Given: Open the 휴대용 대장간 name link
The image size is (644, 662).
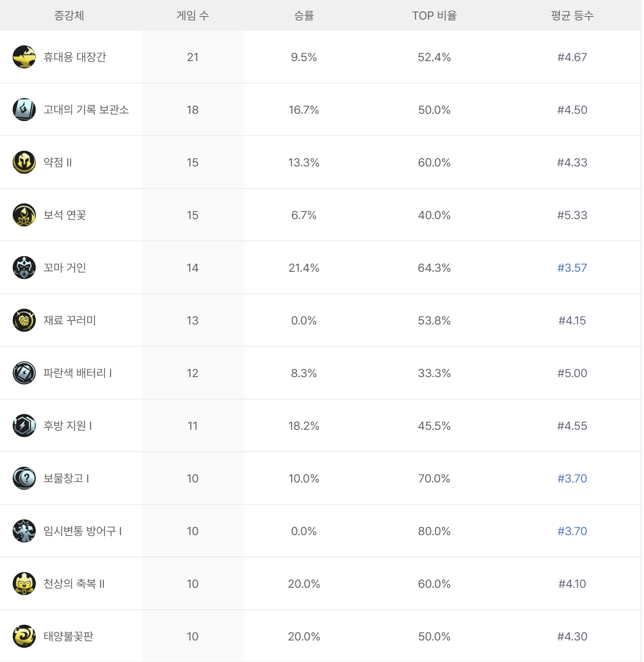Looking at the screenshot, I should pos(75,57).
